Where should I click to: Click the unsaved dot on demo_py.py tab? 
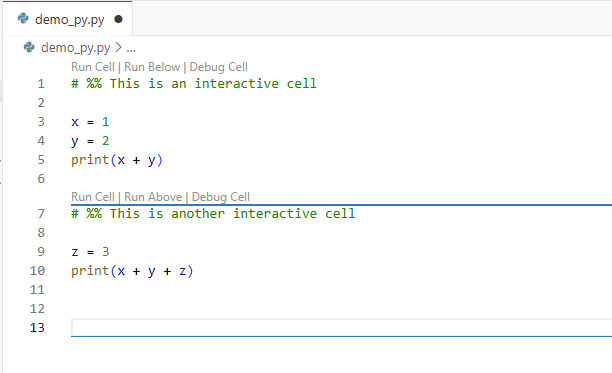(118, 19)
